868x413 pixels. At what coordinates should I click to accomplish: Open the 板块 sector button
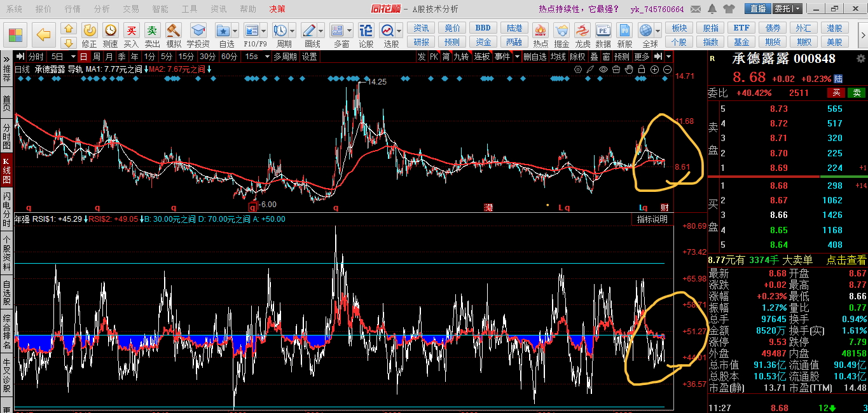pyautogui.click(x=679, y=29)
